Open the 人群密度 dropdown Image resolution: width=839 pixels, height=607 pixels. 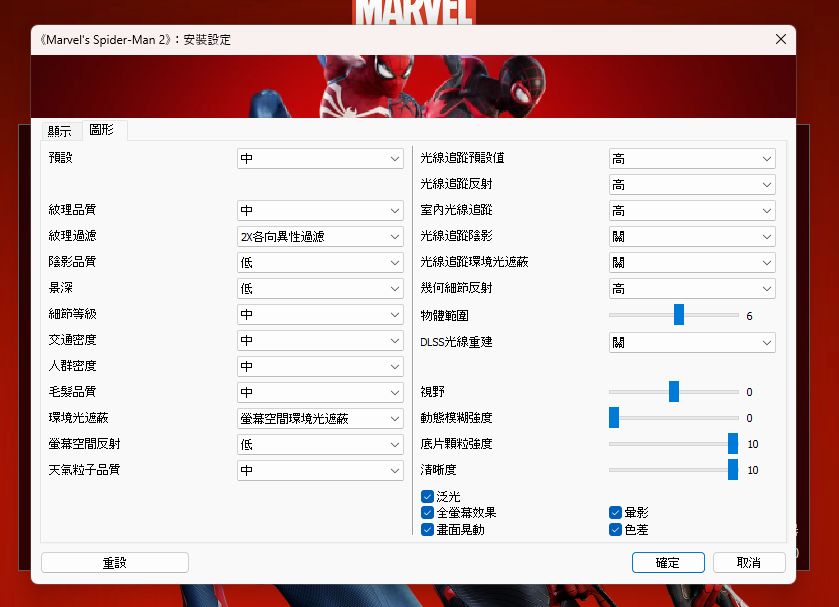click(x=320, y=366)
